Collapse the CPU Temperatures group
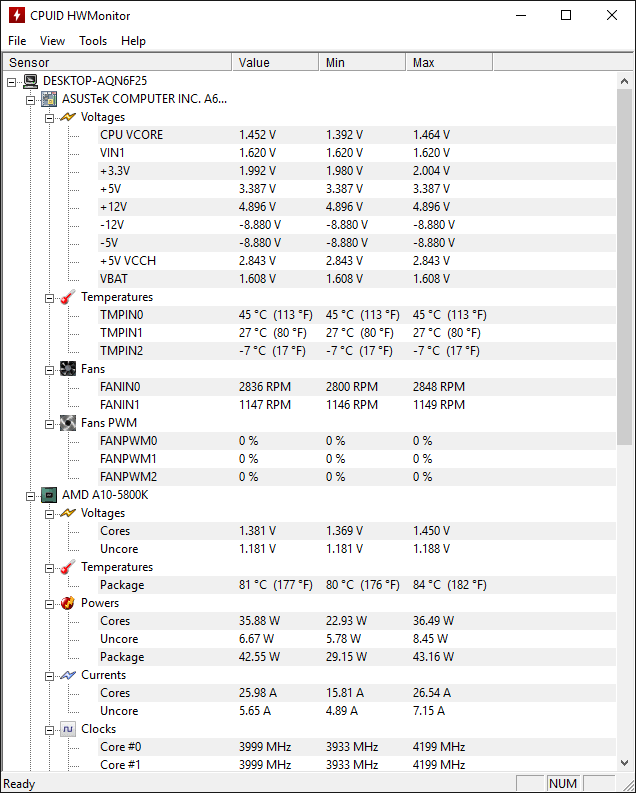 pyautogui.click(x=49, y=568)
